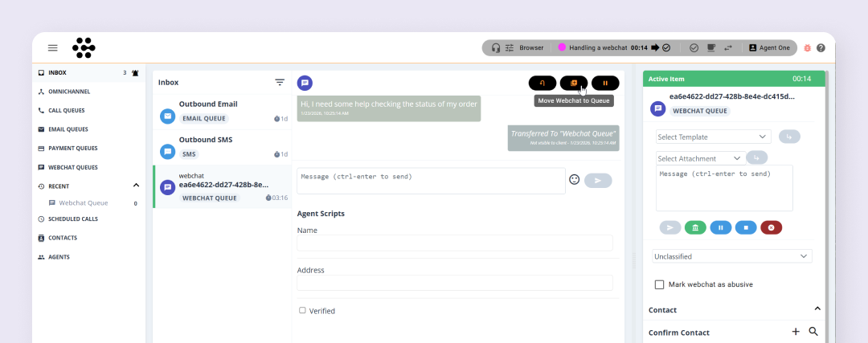The image size is (868, 343).
Task: Click the Move Webchat to Queue button
Action: click(574, 83)
